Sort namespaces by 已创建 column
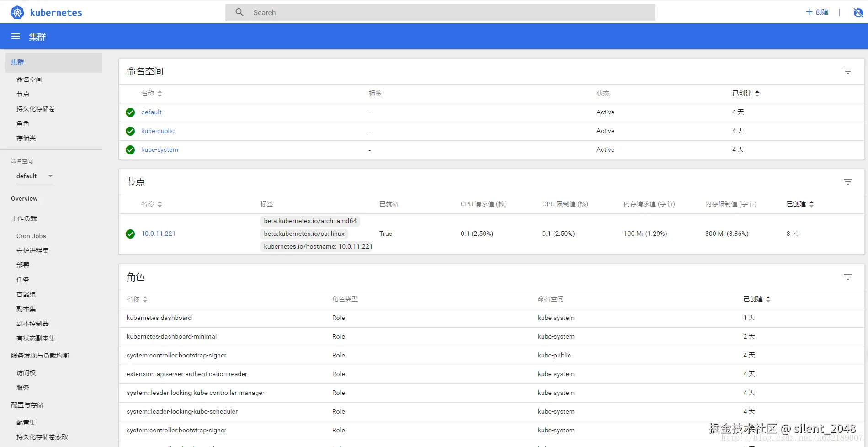Image resolution: width=868 pixels, height=447 pixels. coord(746,93)
